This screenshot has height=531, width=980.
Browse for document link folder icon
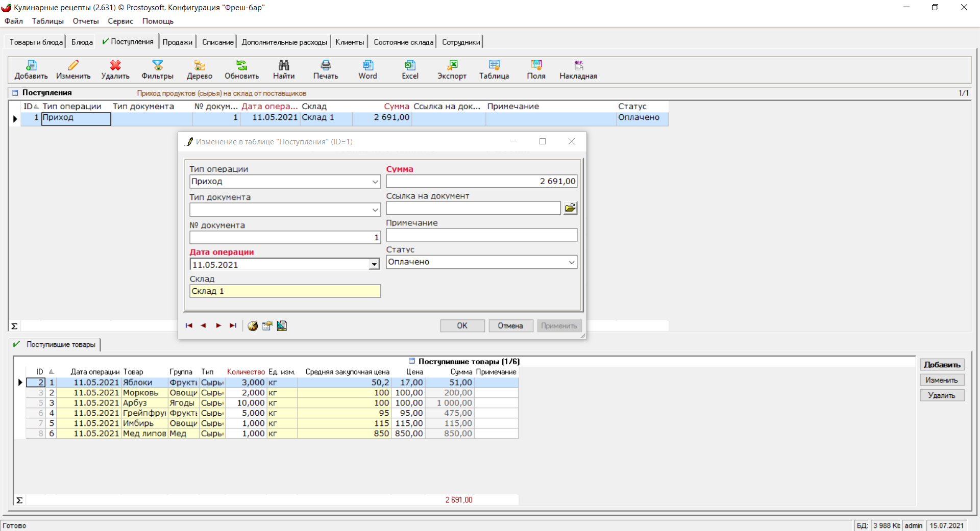[x=570, y=208]
